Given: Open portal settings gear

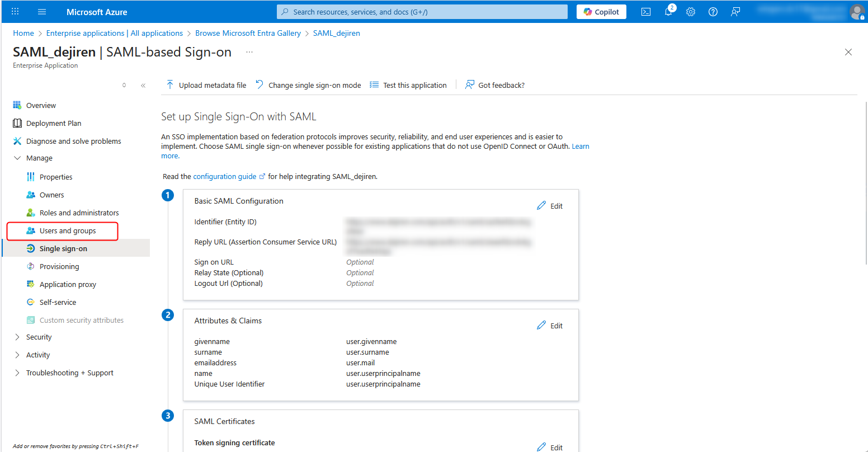Looking at the screenshot, I should [691, 12].
